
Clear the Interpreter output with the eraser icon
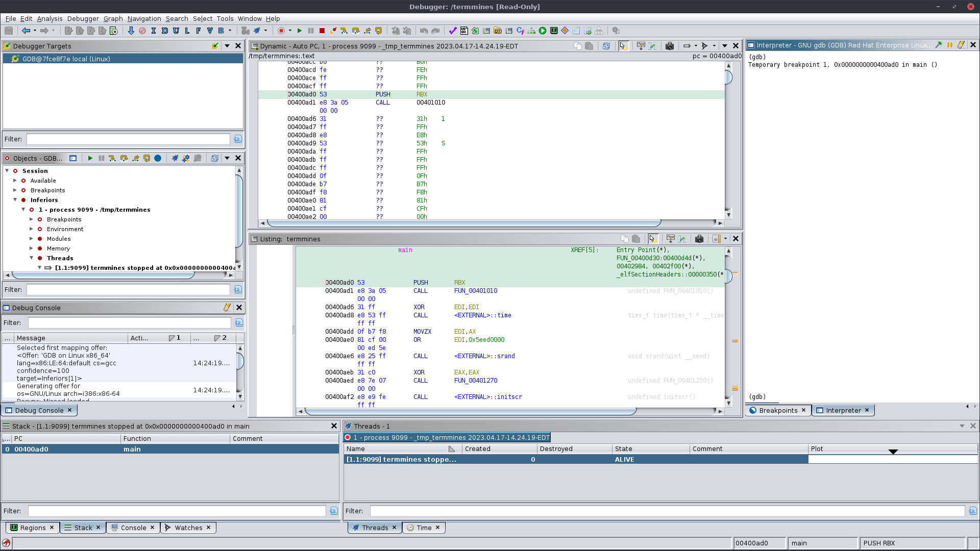[961, 45]
